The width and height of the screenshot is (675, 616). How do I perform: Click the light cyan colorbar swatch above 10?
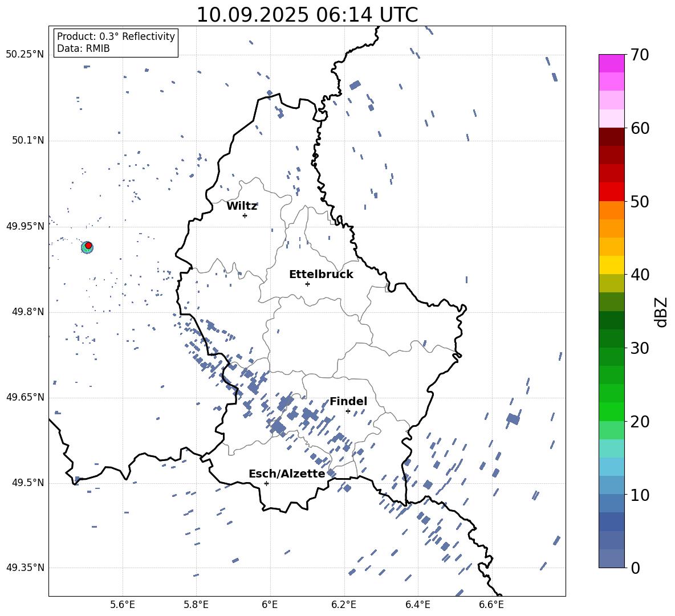point(611,467)
